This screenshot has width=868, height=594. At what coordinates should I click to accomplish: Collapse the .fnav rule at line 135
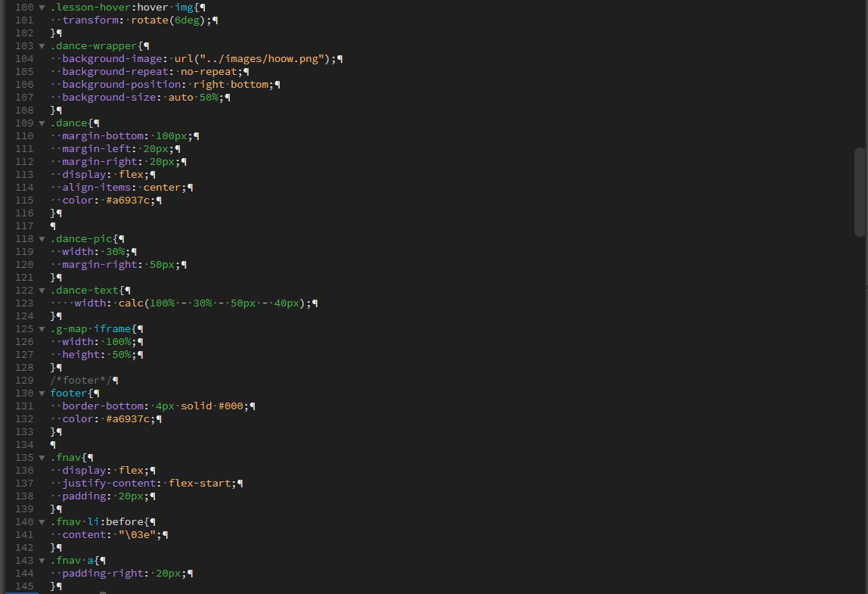point(42,458)
